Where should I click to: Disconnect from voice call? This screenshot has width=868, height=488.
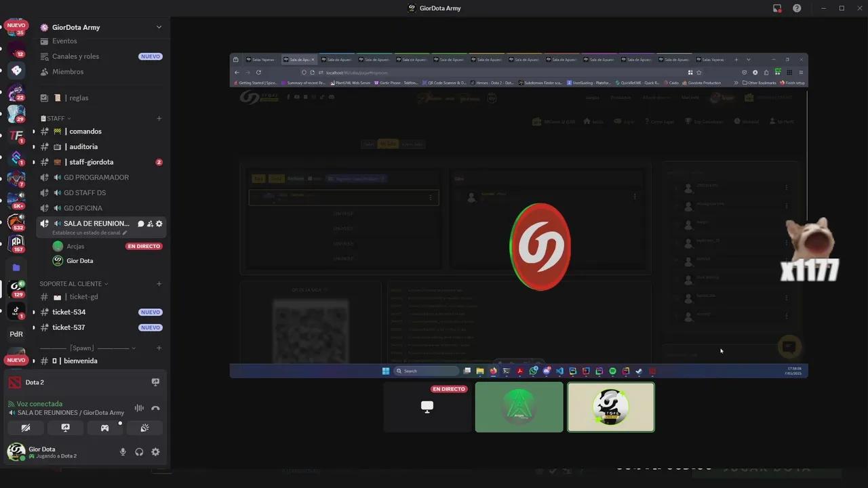coord(155,408)
